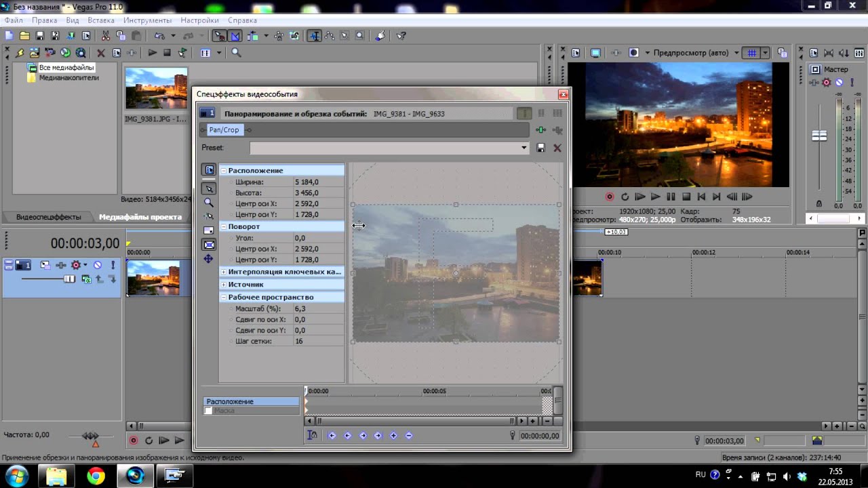
Task: Select the Расположение keyframe row
Action: pyautogui.click(x=252, y=402)
